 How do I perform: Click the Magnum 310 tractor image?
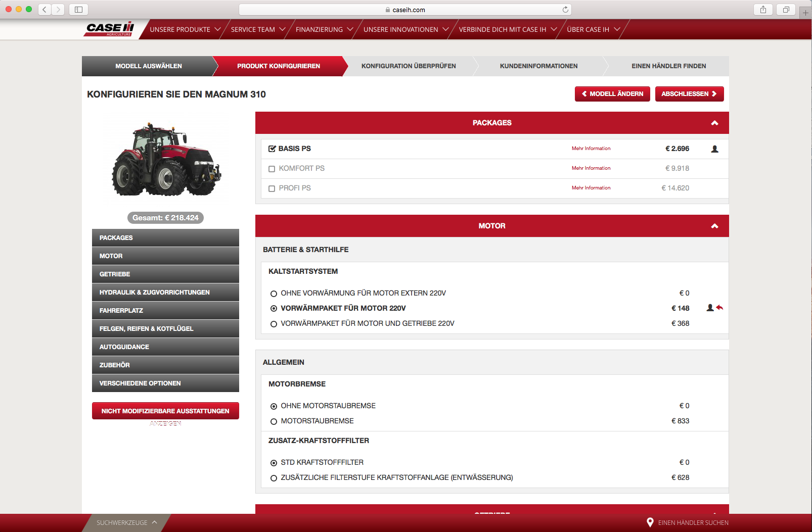(x=166, y=159)
